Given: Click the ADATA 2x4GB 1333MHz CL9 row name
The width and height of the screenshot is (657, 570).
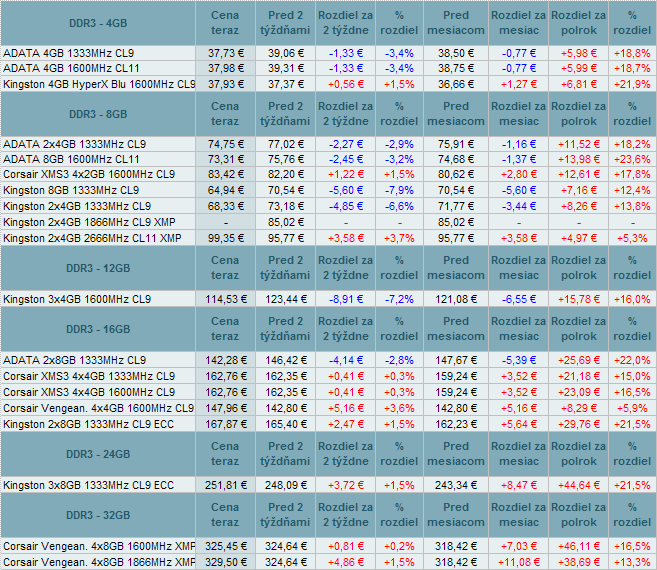Looking at the screenshot, I should pyautogui.click(x=74, y=144).
